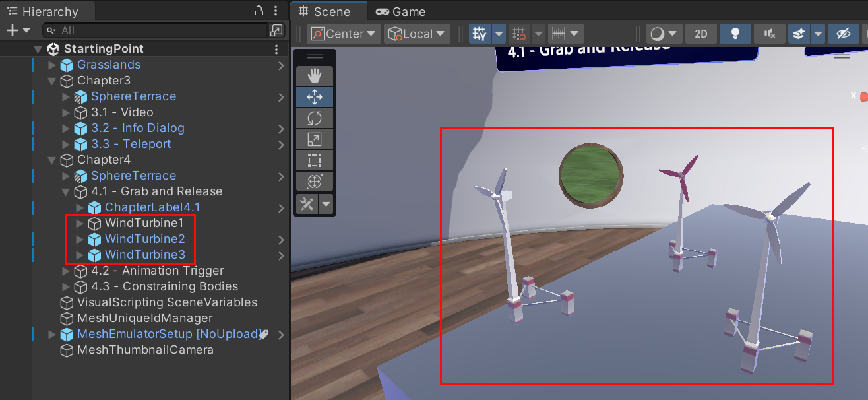
Task: Toggle hidden objects scene visibility icon
Action: 843,34
